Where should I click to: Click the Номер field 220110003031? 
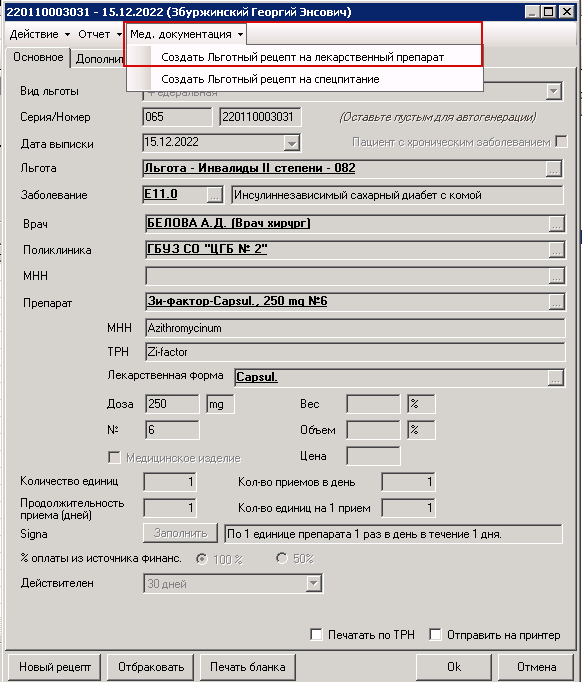tap(260, 117)
